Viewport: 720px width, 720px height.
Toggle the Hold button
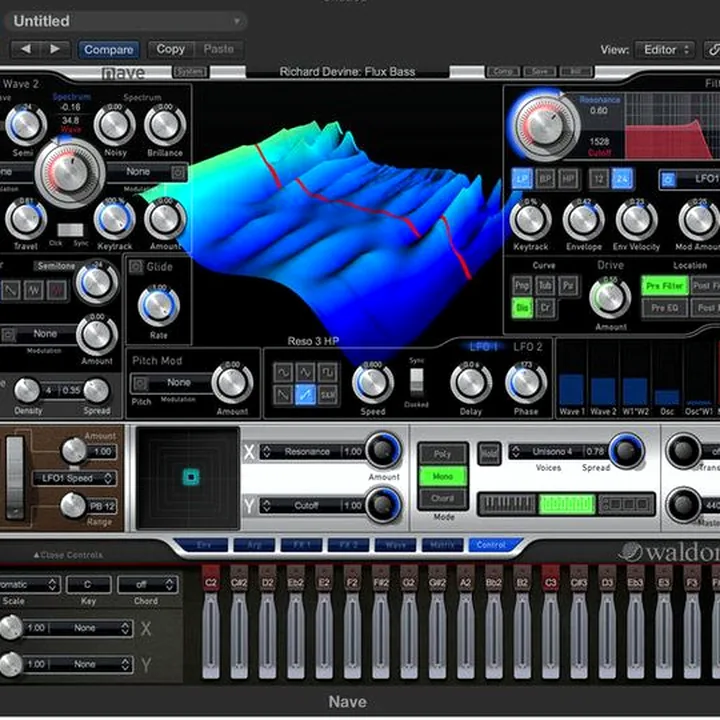[489, 454]
